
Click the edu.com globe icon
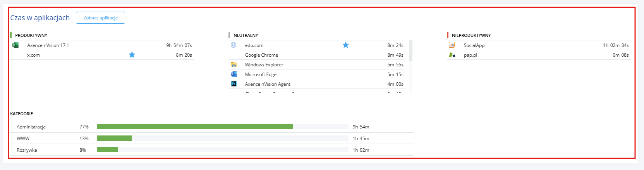tap(234, 45)
